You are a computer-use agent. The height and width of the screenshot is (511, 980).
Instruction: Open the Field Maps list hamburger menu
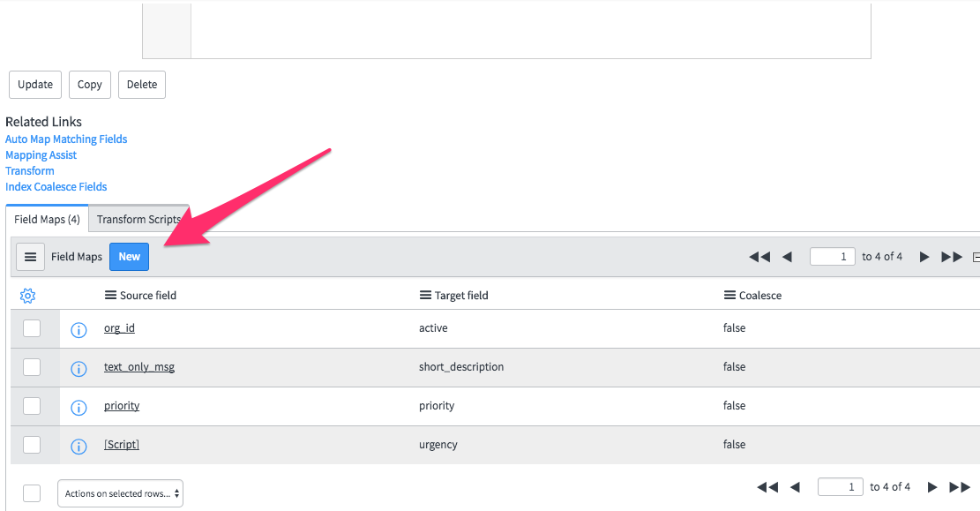(31, 257)
